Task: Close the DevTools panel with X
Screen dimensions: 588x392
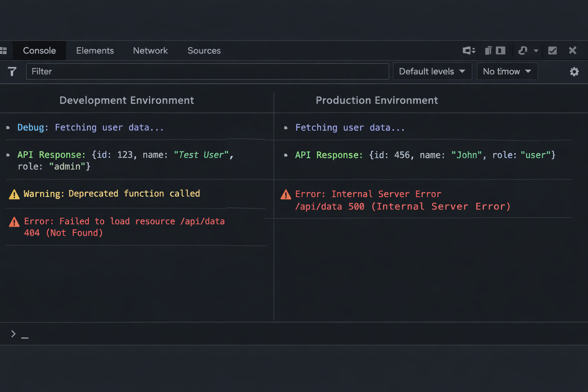Action: [x=572, y=51]
